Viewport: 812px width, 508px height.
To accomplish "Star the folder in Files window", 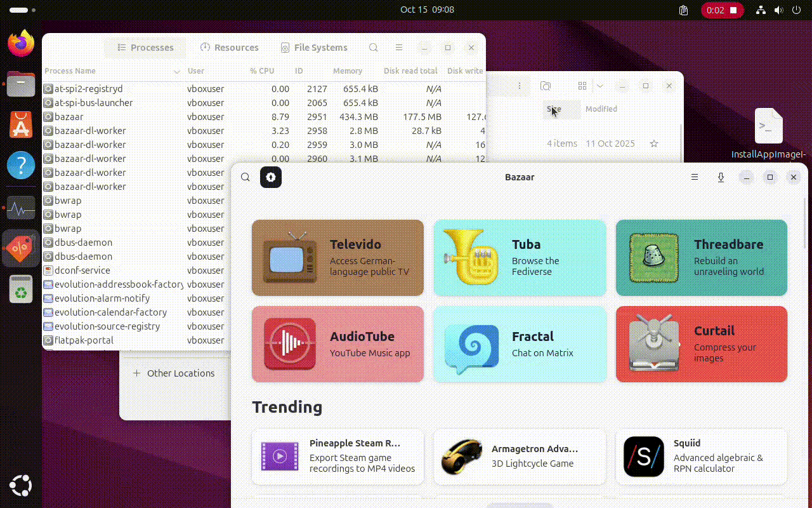I will pyautogui.click(x=654, y=144).
